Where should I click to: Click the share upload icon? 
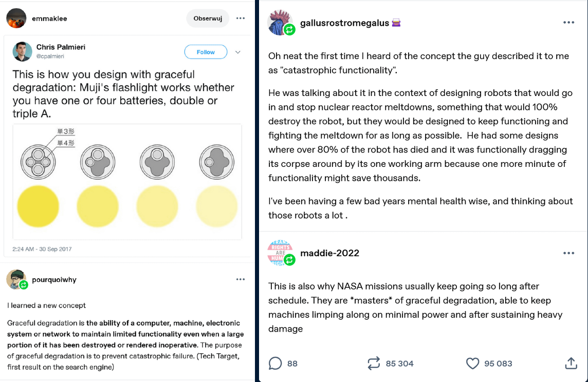coord(571,364)
